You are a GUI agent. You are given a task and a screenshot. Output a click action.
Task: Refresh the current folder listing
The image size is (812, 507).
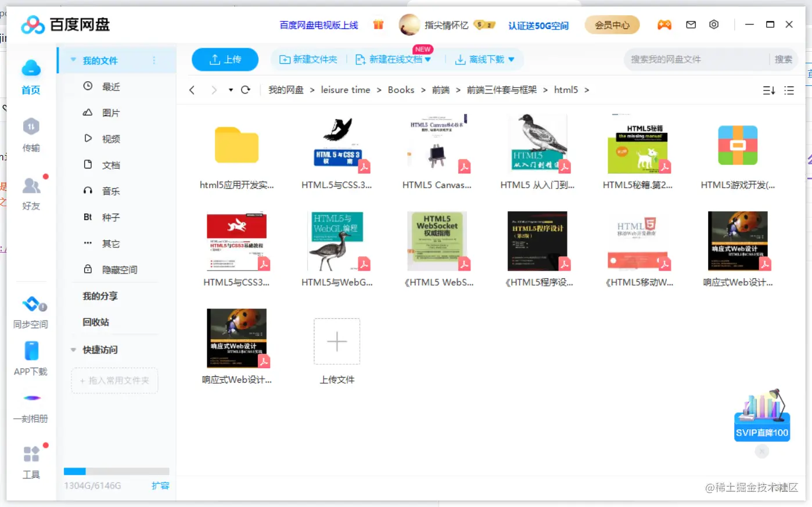[246, 90]
